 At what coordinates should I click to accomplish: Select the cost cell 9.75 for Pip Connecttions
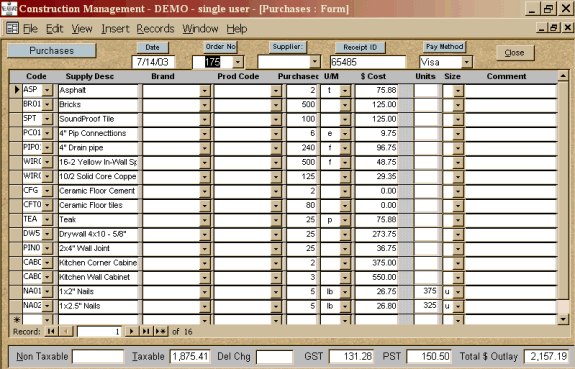[376, 134]
